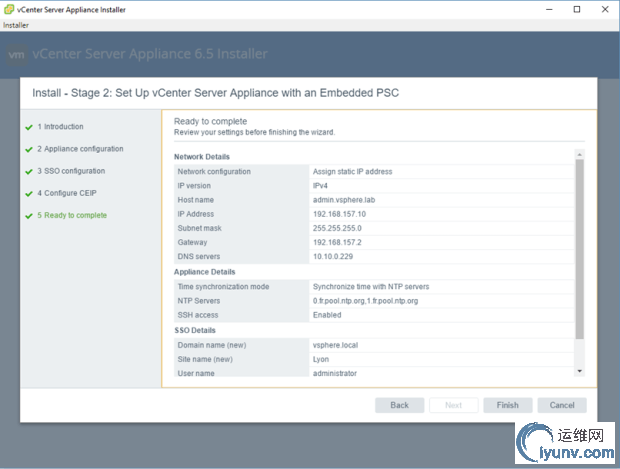Image resolution: width=620 pixels, height=469 pixels.
Task: Click the green checkmark beside Introduction
Action: click(29, 127)
